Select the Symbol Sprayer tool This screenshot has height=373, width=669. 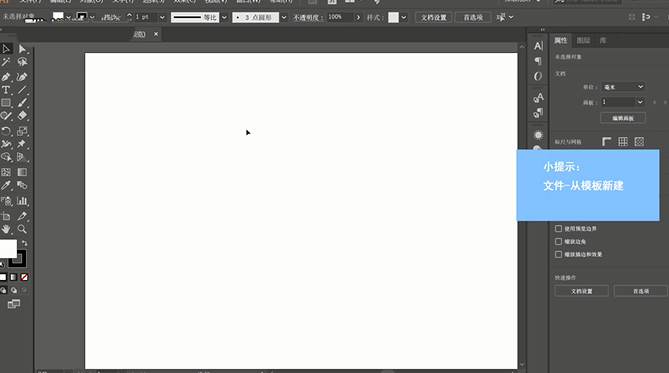click(x=6, y=201)
